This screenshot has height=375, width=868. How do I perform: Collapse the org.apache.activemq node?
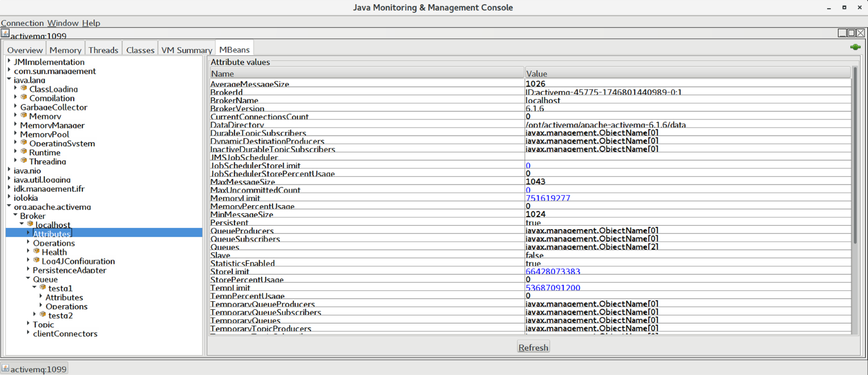pos(9,206)
